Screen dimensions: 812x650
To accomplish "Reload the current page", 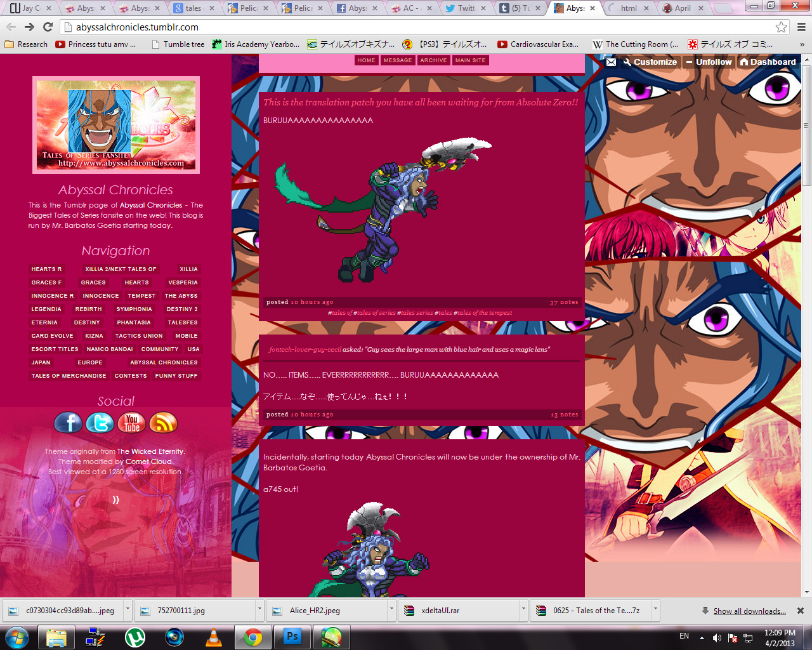I will [48, 27].
